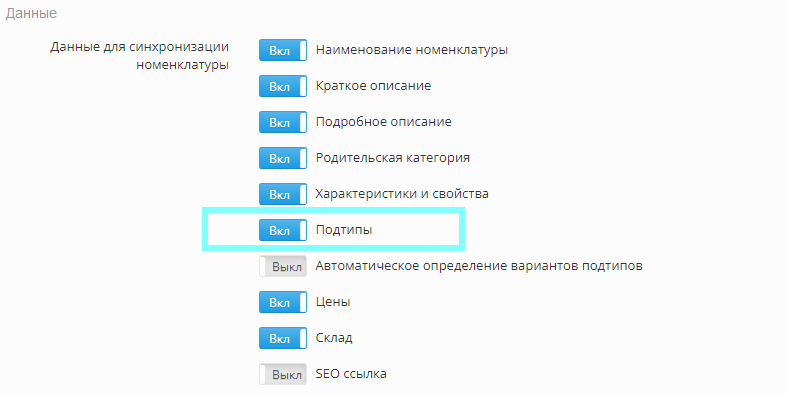Image resolution: width=787 pixels, height=394 pixels.
Task: Toggle the Склад switch
Action: (x=283, y=338)
